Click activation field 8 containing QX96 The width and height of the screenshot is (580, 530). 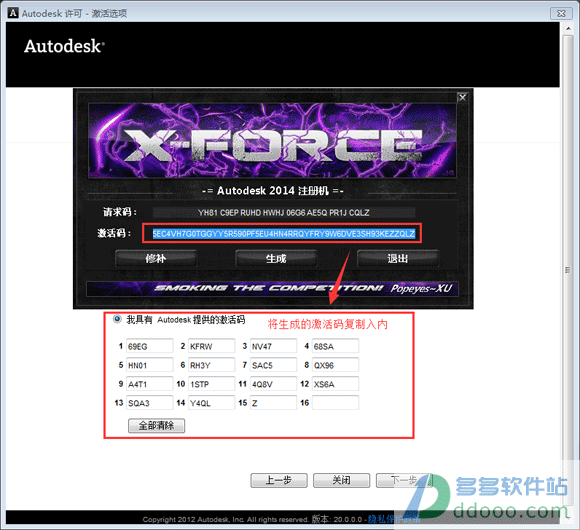(x=335, y=365)
